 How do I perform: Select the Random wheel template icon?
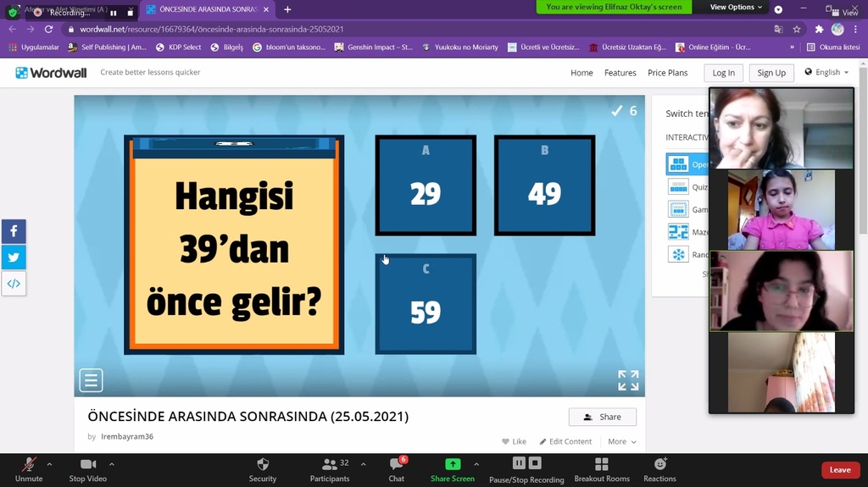[678, 255]
